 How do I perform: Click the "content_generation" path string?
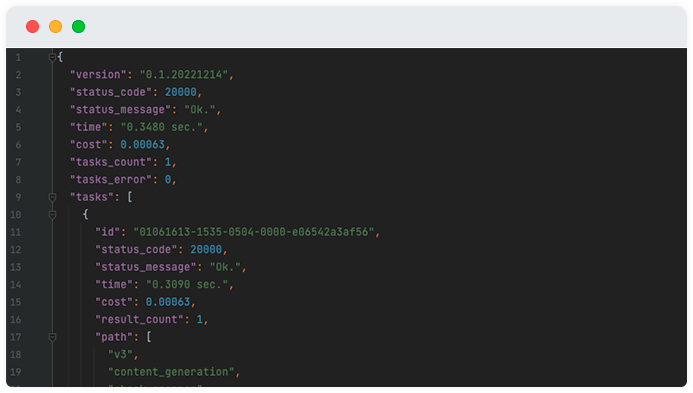(171, 372)
